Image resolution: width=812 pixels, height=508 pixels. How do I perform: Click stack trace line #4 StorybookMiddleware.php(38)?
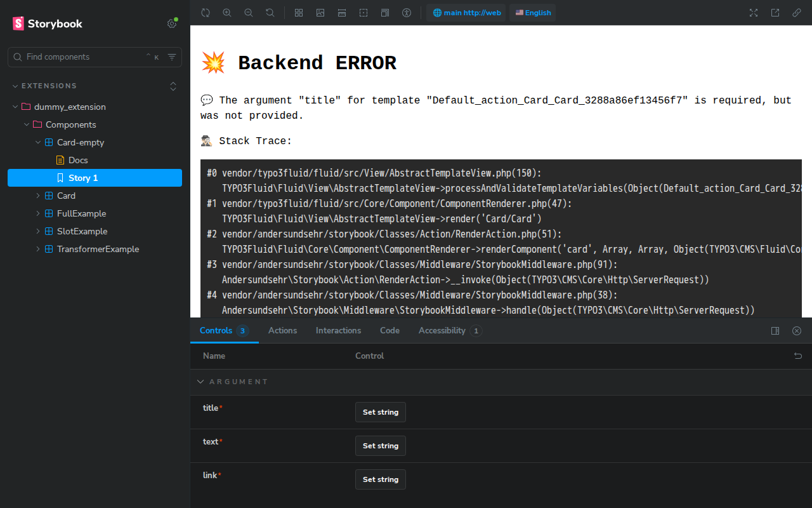coord(412,295)
